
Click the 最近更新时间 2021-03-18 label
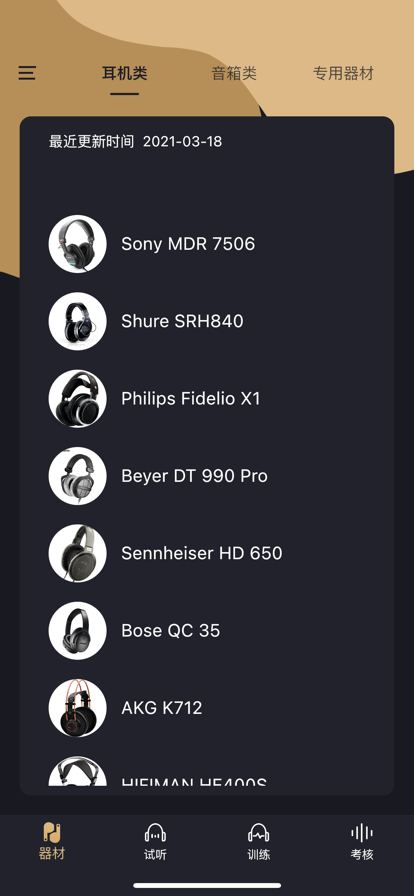(136, 142)
